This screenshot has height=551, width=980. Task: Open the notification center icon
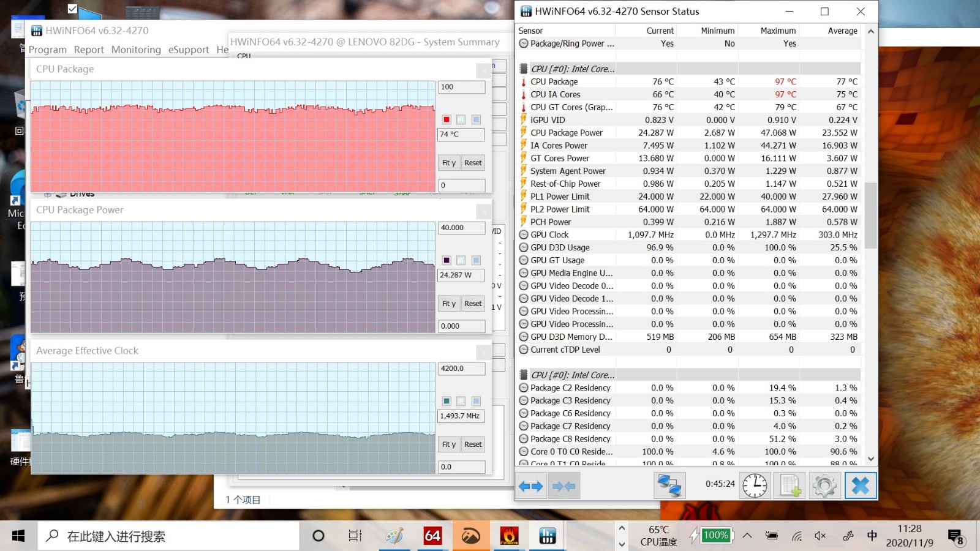tap(956, 537)
